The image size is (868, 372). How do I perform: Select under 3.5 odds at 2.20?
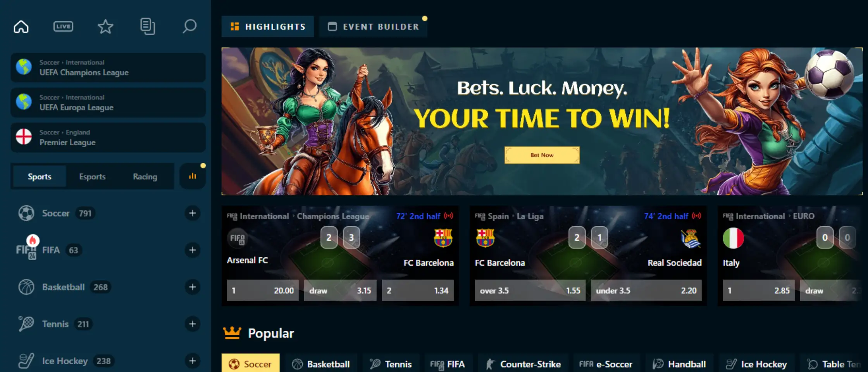click(646, 291)
